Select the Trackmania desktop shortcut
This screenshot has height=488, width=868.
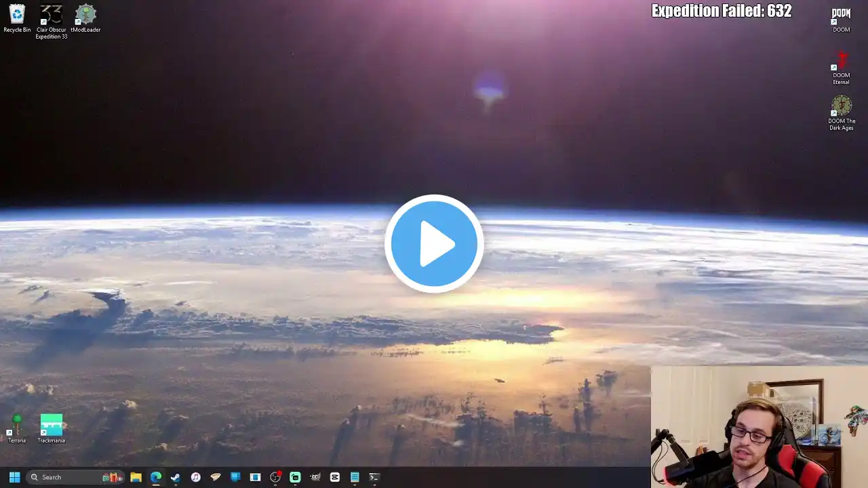52,429
